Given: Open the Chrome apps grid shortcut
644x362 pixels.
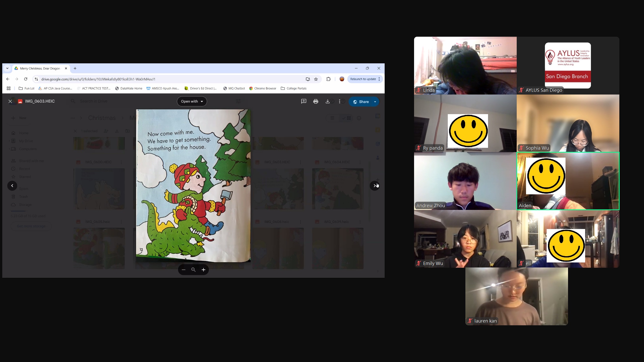Looking at the screenshot, I should pos(9,88).
